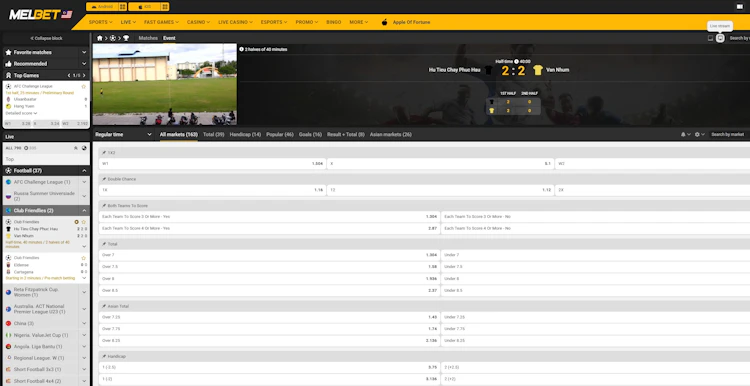This screenshot has height=386, width=750.
Task: Open the More menu
Action: 359,22
